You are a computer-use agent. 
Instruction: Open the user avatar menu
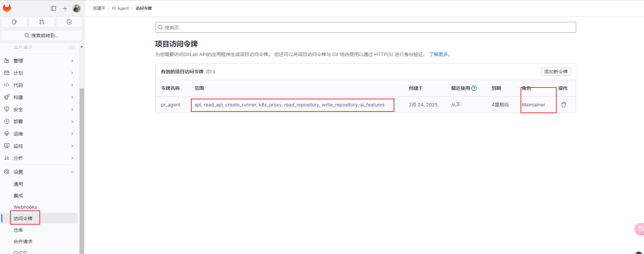(77, 8)
